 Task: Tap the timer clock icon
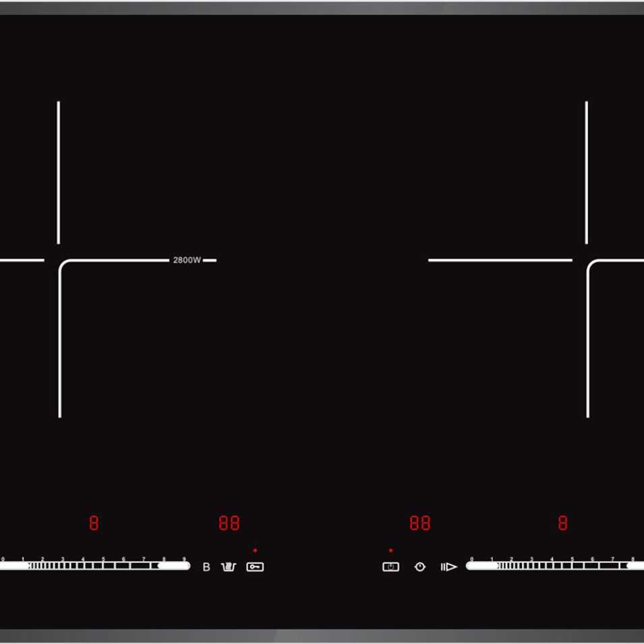click(x=420, y=567)
